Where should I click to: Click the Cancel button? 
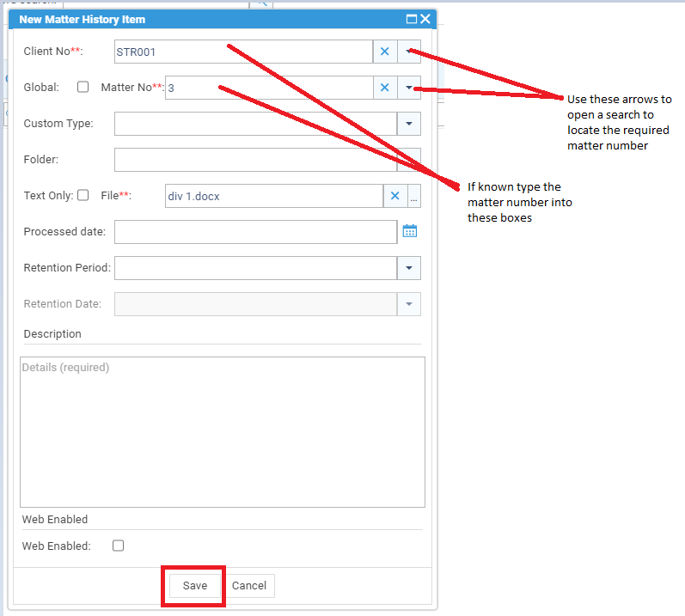(249, 585)
